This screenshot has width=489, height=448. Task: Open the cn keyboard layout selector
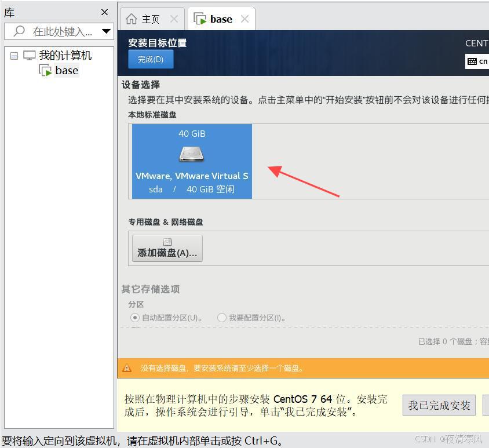coord(477,61)
